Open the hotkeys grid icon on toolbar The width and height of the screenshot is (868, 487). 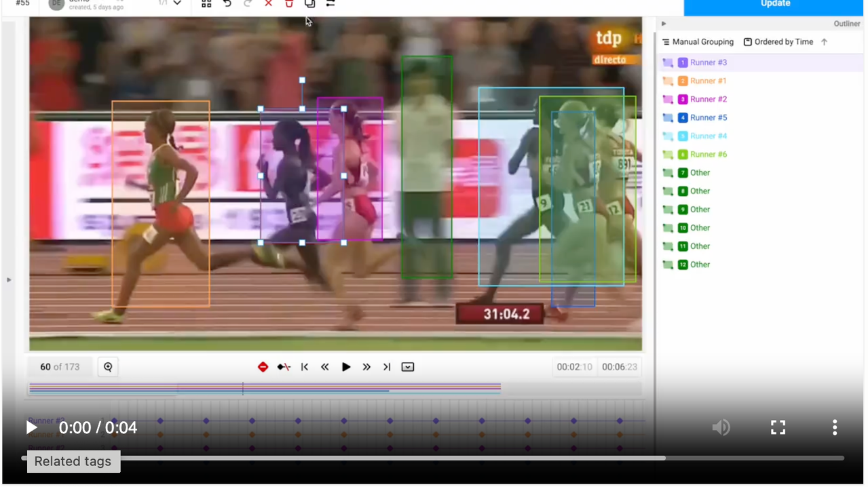click(x=206, y=5)
